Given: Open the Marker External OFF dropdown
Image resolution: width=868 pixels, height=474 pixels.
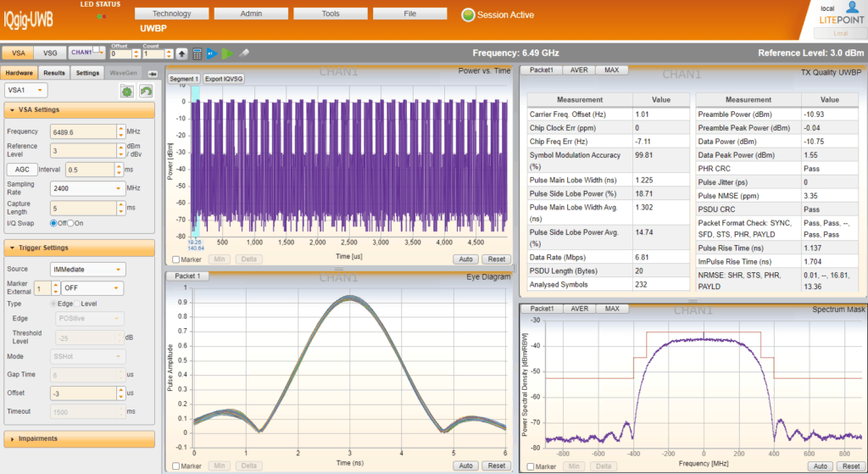Looking at the screenshot, I should click(92, 288).
